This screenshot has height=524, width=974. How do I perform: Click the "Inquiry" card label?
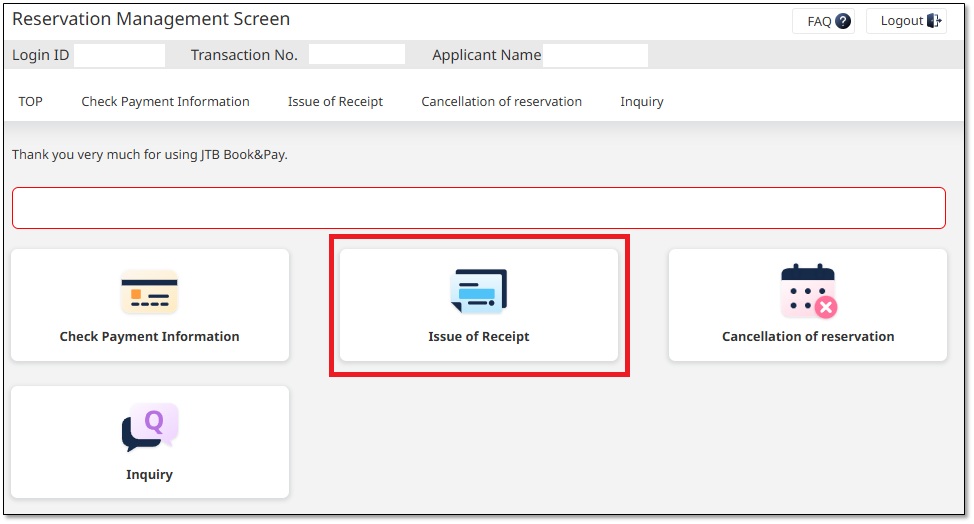pos(149,475)
